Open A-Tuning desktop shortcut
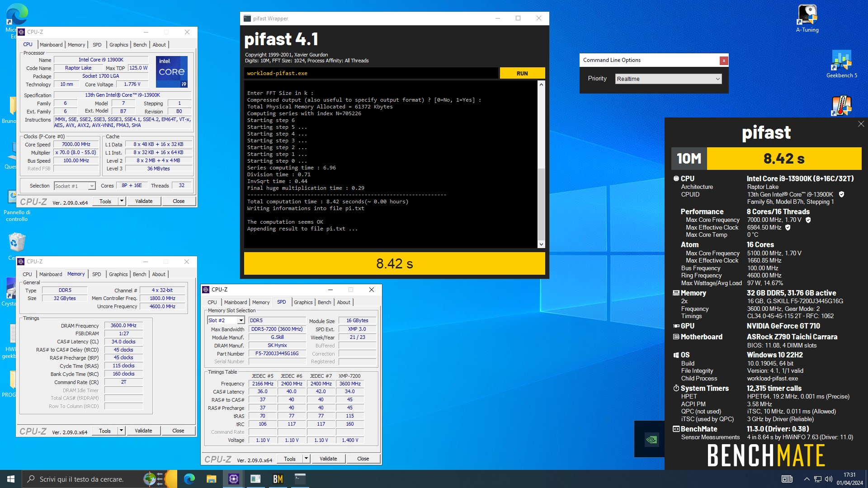This screenshot has width=868, height=488. 807,18
